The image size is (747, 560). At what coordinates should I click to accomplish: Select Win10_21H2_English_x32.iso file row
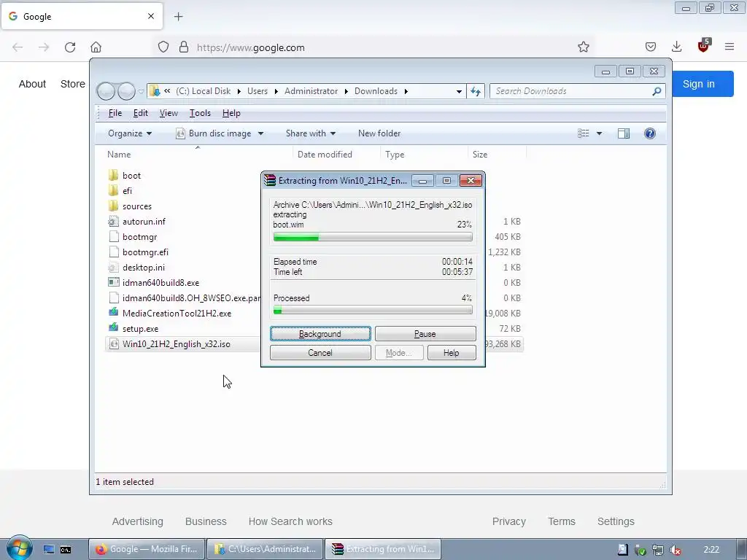314,344
